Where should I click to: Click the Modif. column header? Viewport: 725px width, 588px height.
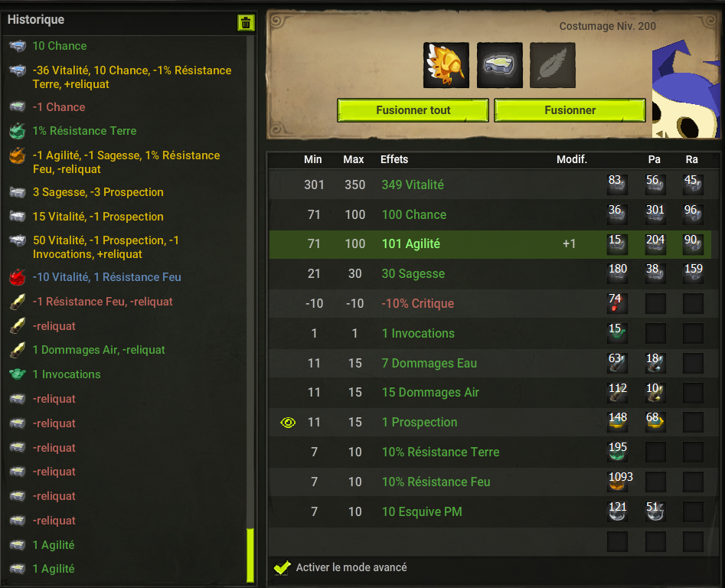[x=571, y=159]
